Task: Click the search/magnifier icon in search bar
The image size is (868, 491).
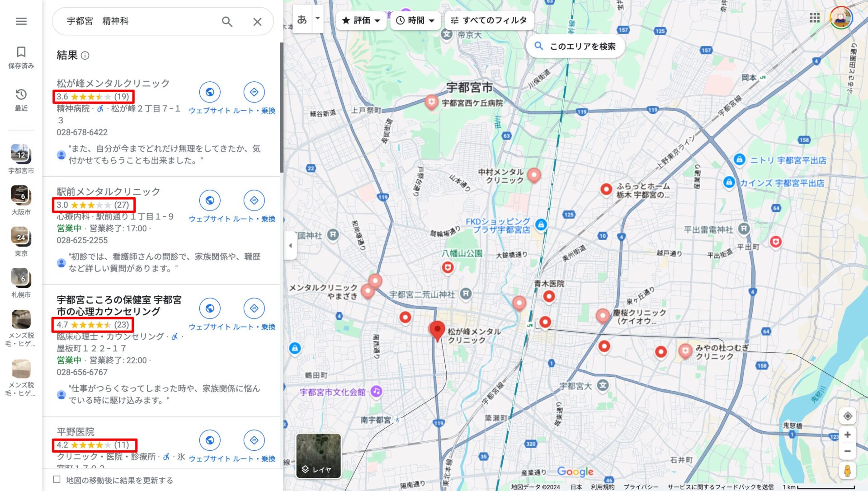Action: point(227,21)
